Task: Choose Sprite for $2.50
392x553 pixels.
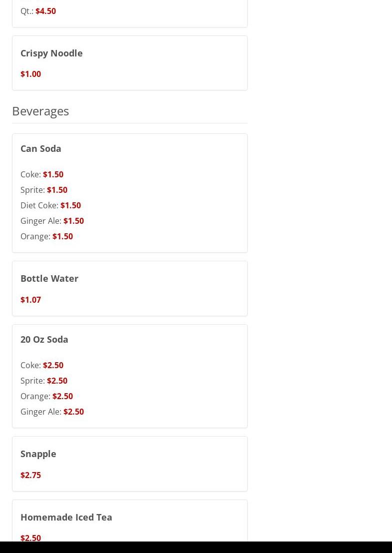Action: pyautogui.click(x=44, y=381)
